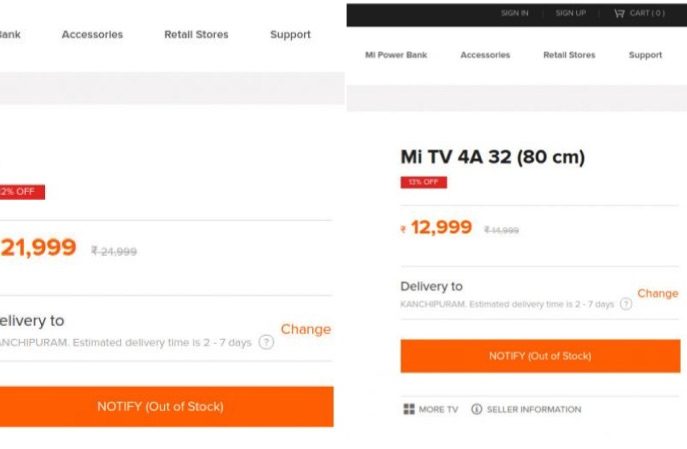The height and width of the screenshot is (449, 687).
Task: Click the grid icon beside MORE TV
Action: [409, 409]
